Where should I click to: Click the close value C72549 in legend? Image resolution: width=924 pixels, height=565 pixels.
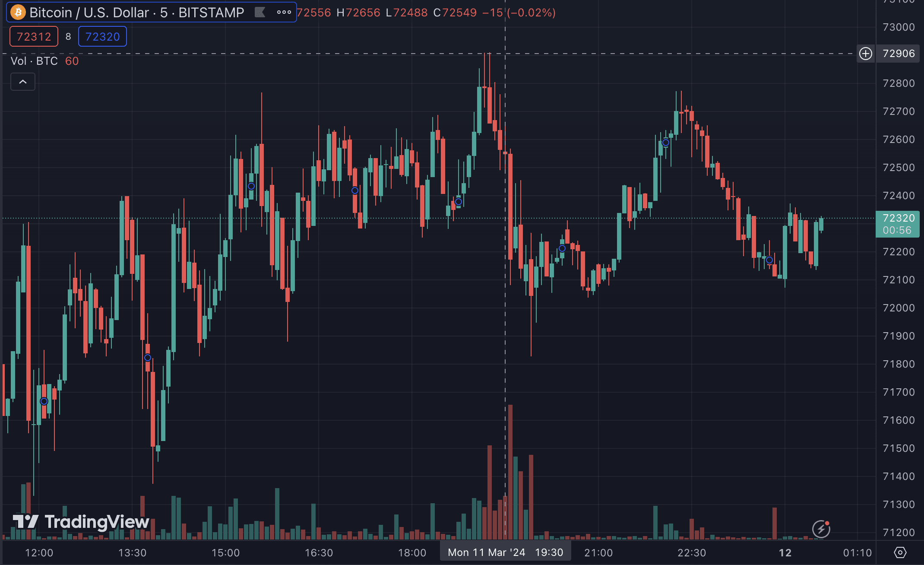455,13
